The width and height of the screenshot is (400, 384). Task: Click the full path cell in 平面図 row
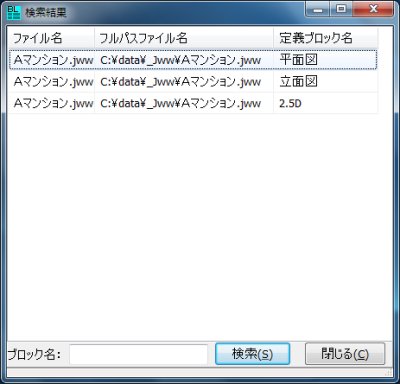[x=184, y=60]
